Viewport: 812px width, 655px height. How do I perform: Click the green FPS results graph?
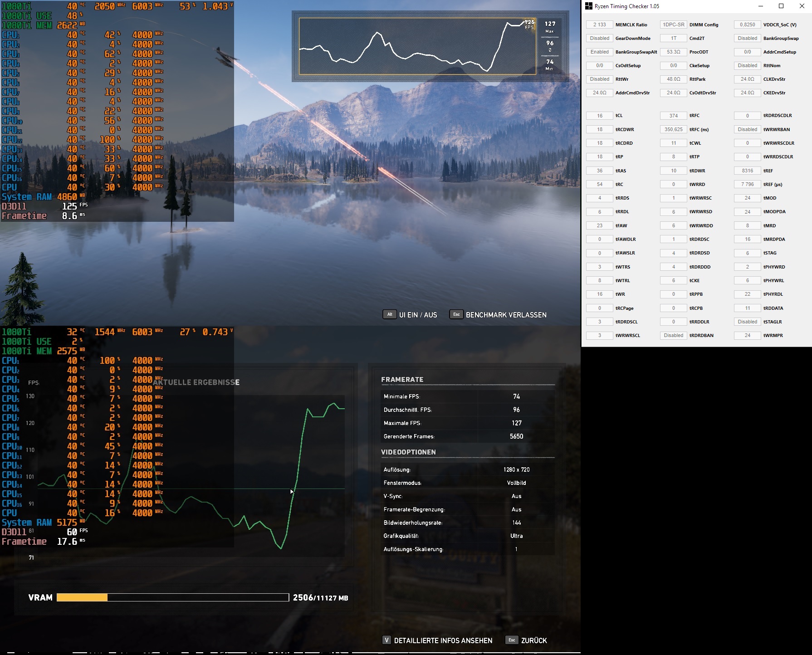[191, 476]
